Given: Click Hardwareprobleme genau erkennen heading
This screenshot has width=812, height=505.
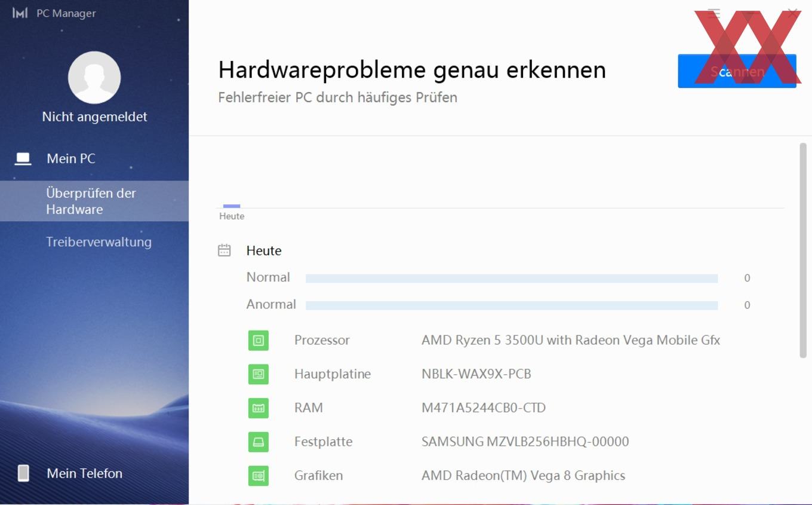Looking at the screenshot, I should tap(412, 70).
